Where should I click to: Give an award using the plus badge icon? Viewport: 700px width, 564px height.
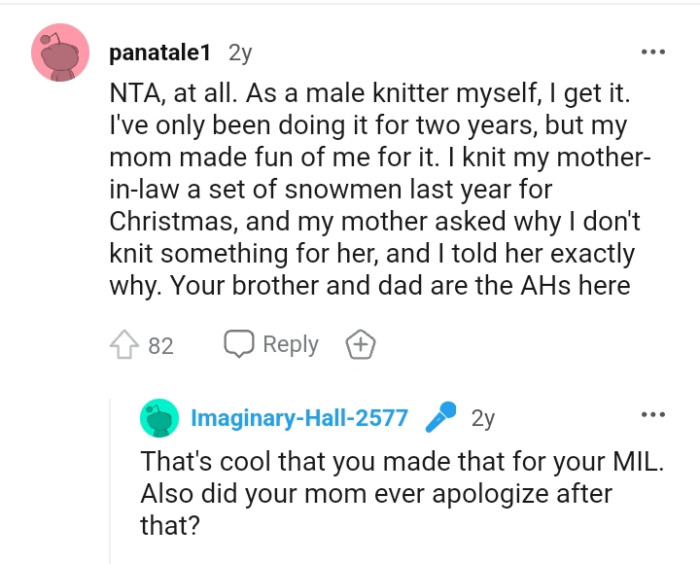(360, 345)
